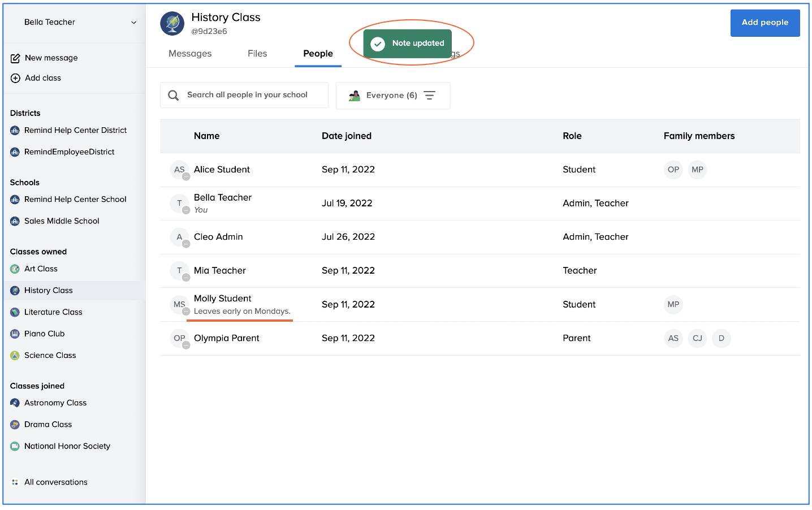
Task: Open Piano Club in the sidebar
Action: point(44,334)
